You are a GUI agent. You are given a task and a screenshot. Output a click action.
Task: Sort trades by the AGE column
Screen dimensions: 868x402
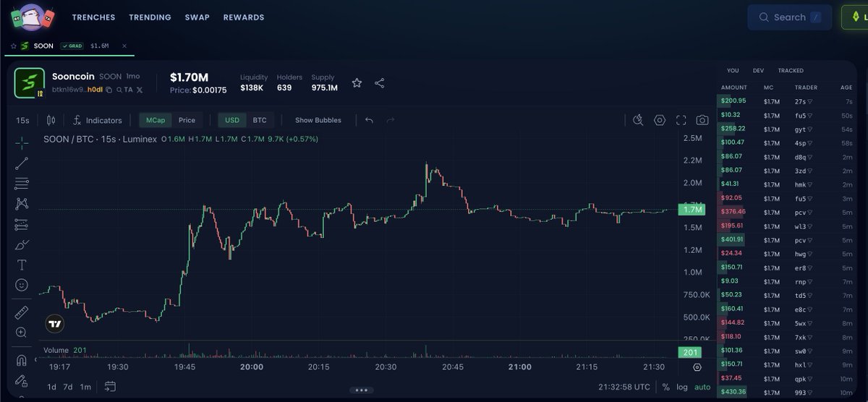pyautogui.click(x=846, y=87)
